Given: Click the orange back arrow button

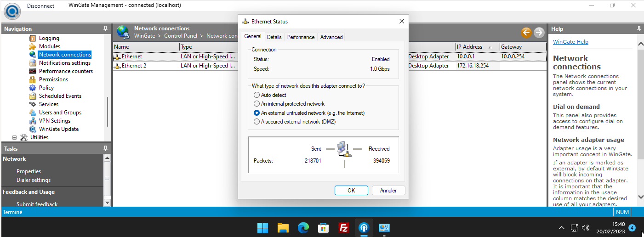Looking at the screenshot, I should point(526,32).
